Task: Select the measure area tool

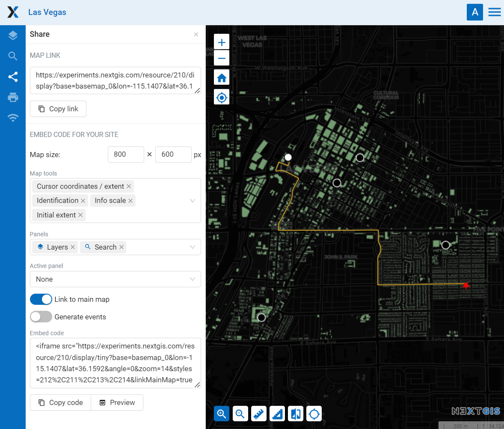Action: pyautogui.click(x=277, y=414)
